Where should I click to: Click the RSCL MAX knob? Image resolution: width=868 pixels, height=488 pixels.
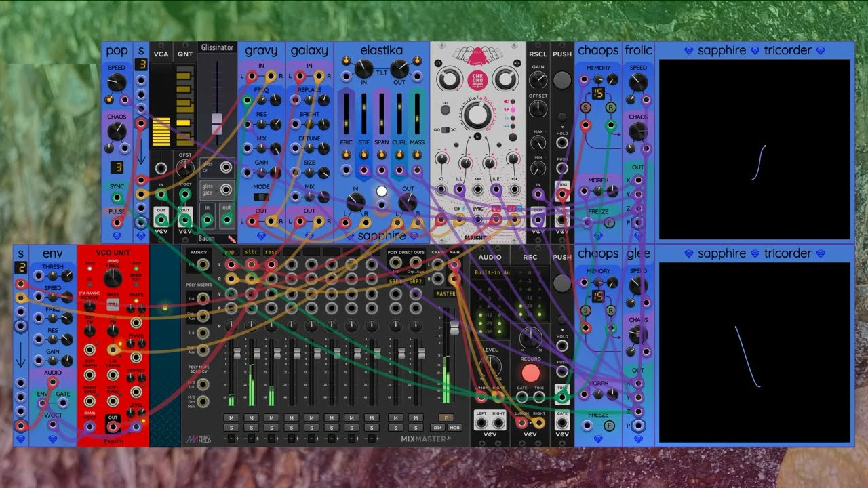tap(538, 143)
